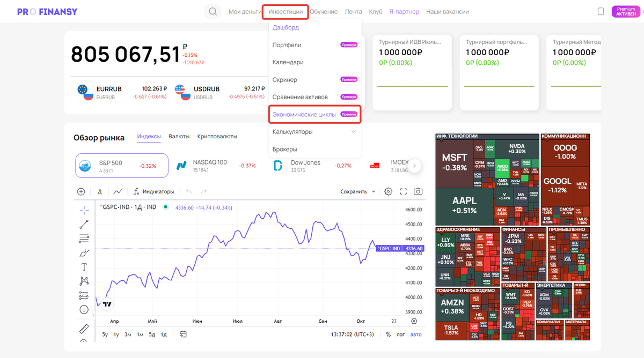
Task: Open chart settings gear
Action: 388,191
